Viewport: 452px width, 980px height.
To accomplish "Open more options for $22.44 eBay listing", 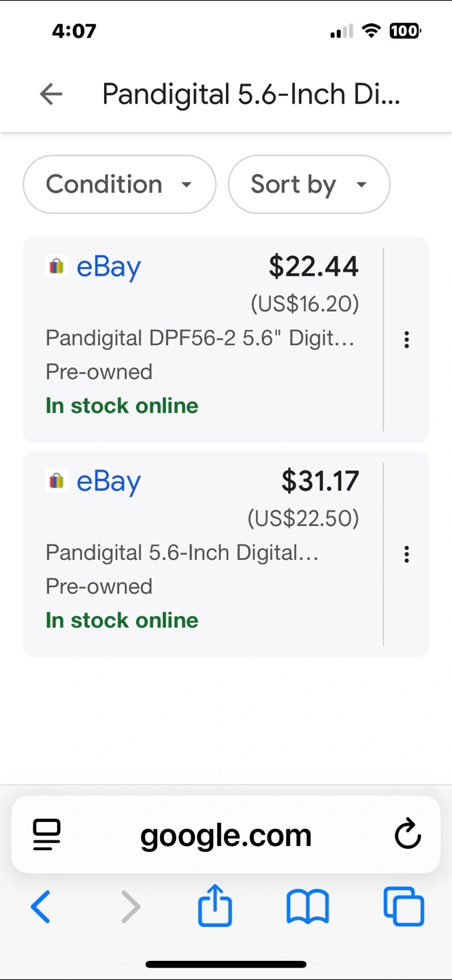I will pyautogui.click(x=406, y=340).
